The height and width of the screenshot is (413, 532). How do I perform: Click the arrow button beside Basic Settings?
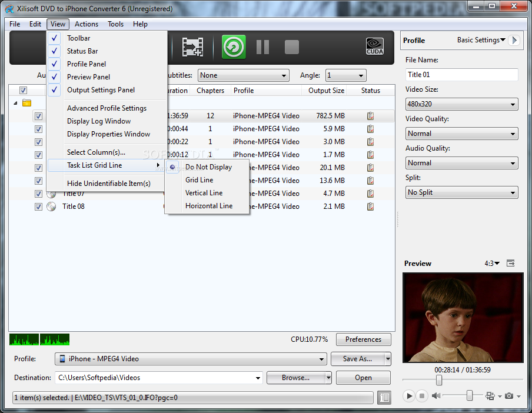click(515, 41)
